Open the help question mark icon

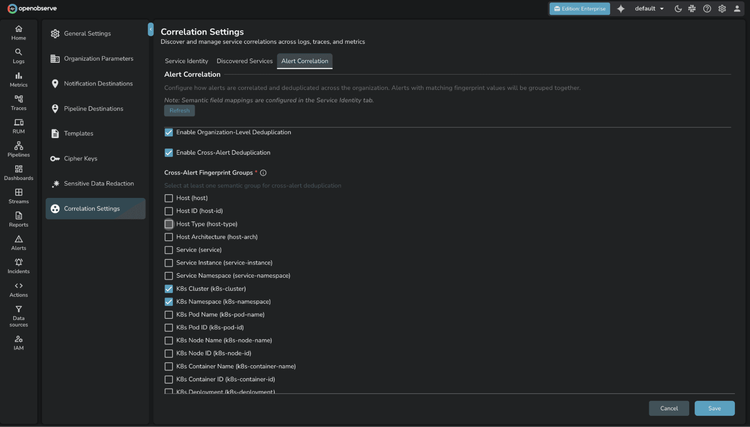[707, 8]
